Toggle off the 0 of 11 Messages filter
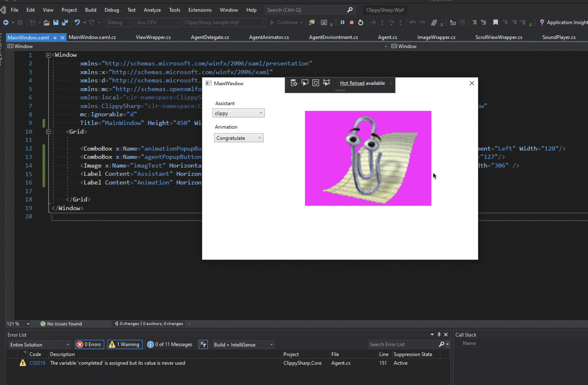 tap(169, 344)
